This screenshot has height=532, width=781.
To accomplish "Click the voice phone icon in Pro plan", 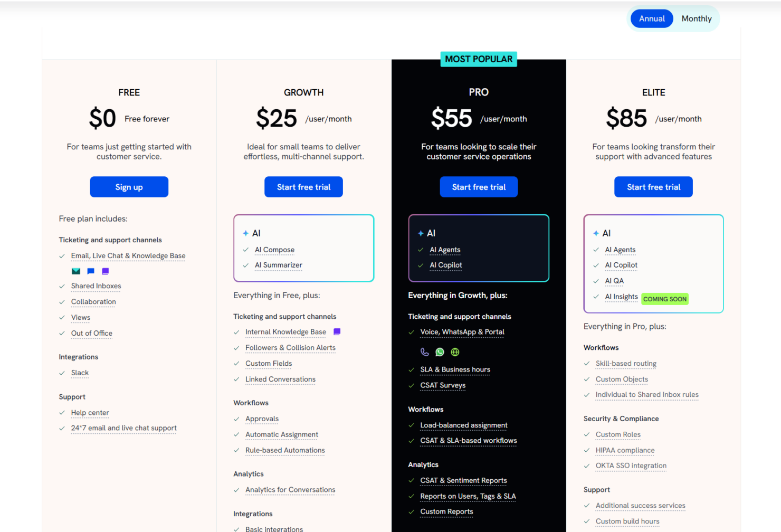I will pyautogui.click(x=425, y=352).
